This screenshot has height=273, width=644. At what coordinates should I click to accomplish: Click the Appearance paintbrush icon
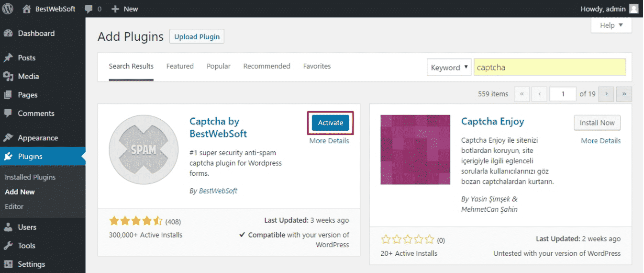pyautogui.click(x=8, y=138)
